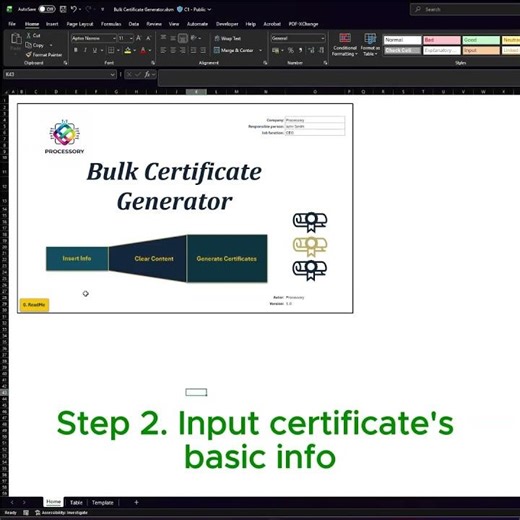Viewport: 520px width, 520px height.
Task: Click the Insert Function fx icon
Action: point(147,74)
